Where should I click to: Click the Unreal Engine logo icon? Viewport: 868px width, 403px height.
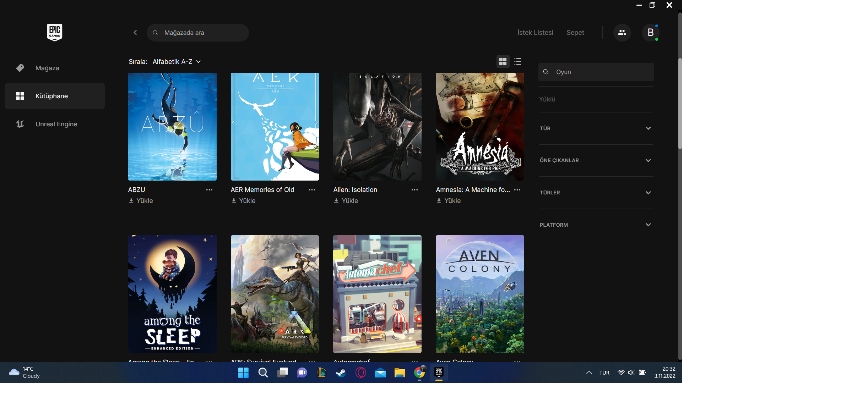pyautogui.click(x=20, y=124)
